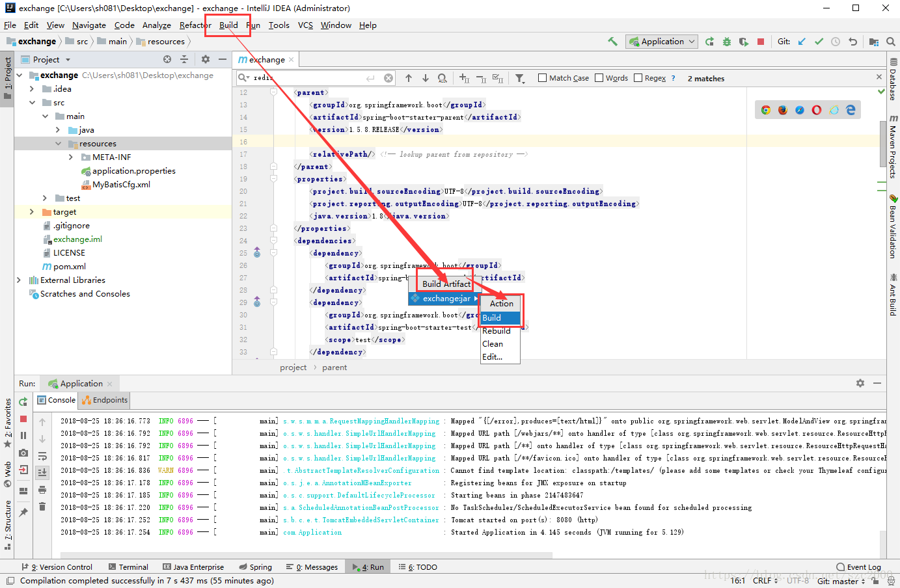The height and width of the screenshot is (588, 900).
Task: Pin the Run tab with the pin icon
Action: coord(23,513)
